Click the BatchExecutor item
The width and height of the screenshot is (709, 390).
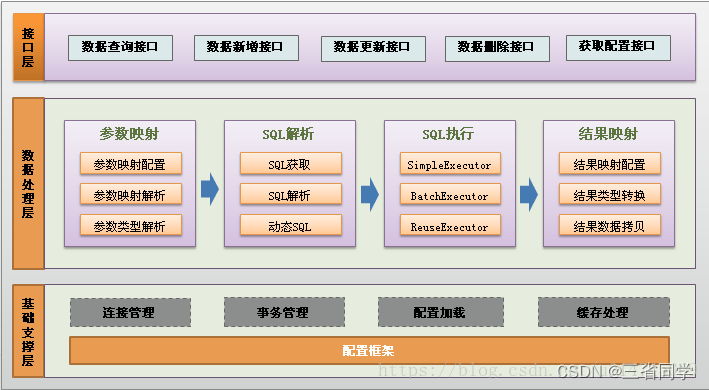pos(450,194)
